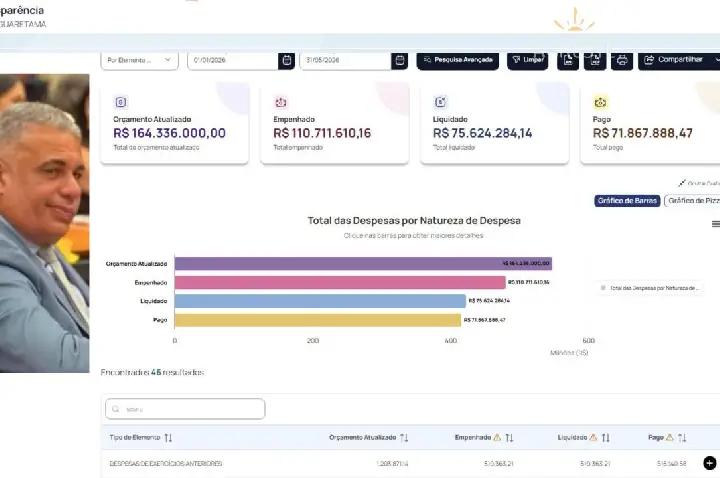Click the R$ 71.867.888,47 Pago value

[x=642, y=133]
